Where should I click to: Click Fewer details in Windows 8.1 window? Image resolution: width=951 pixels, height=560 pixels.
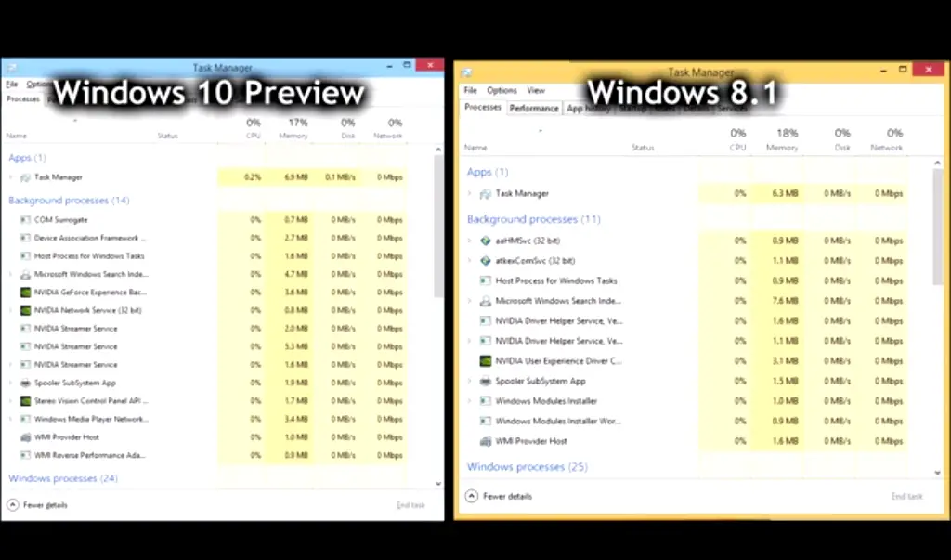[x=499, y=496]
